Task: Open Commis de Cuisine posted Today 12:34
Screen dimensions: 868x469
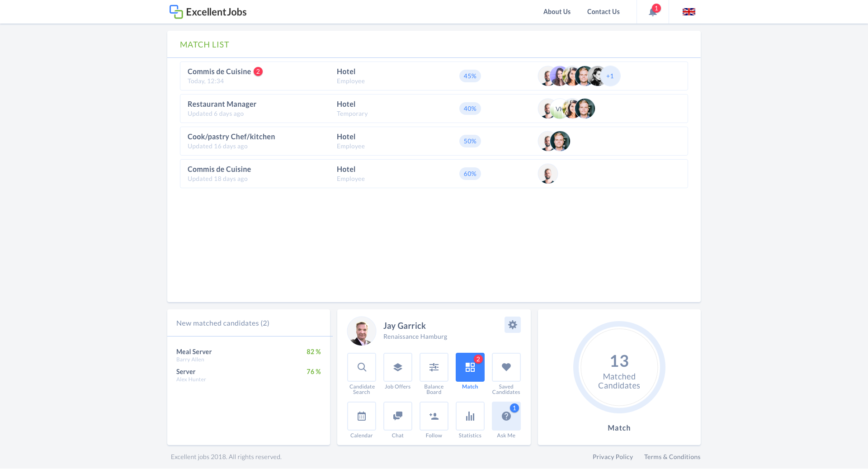Action: click(x=434, y=76)
